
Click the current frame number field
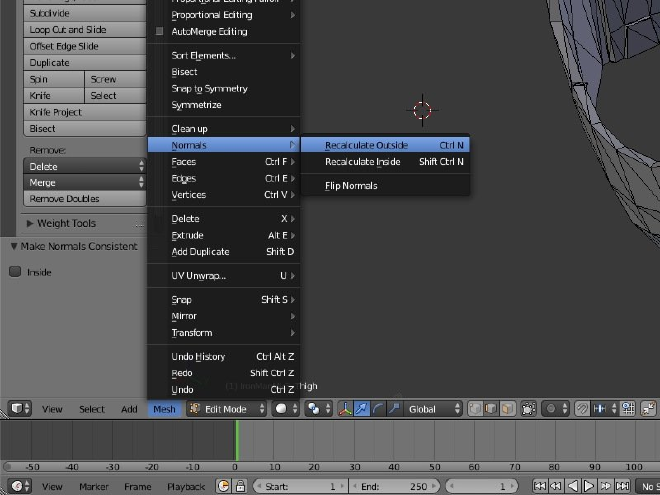click(481, 486)
